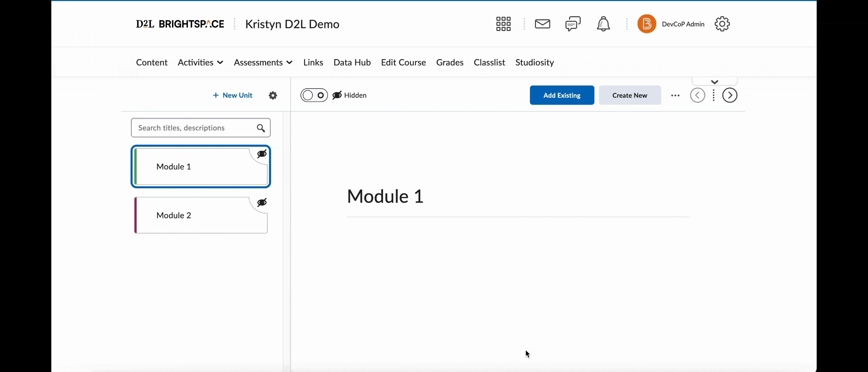Screen dimensions: 868x372
Task: Select the Module 1 unit card
Action: (x=200, y=167)
